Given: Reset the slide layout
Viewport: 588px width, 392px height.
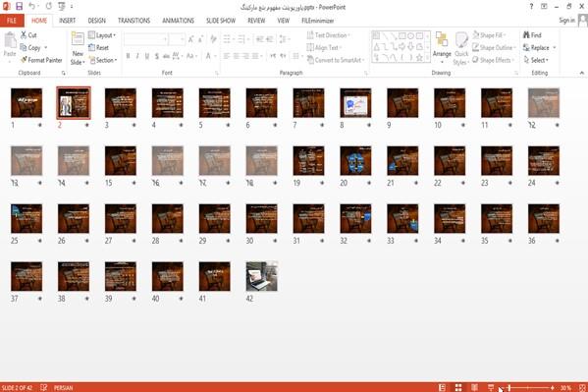Looking at the screenshot, I should click(x=98, y=48).
